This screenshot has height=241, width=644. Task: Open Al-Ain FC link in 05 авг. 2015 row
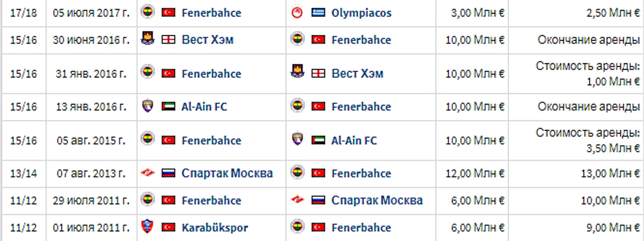tap(354, 140)
